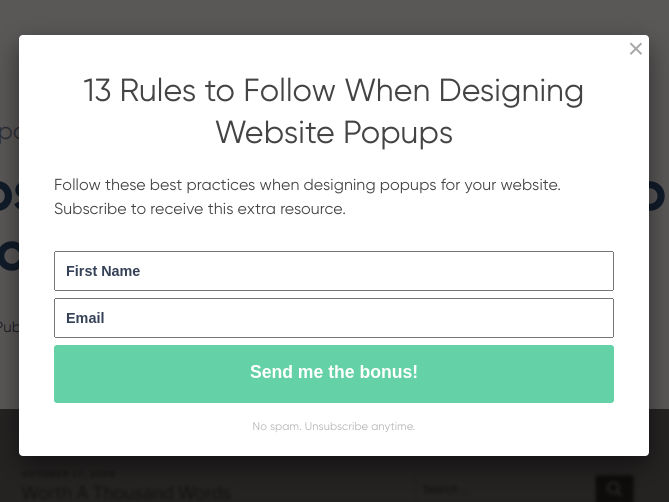Close the popup with the X icon
Screen dimensions: 669x502
[635, 49]
